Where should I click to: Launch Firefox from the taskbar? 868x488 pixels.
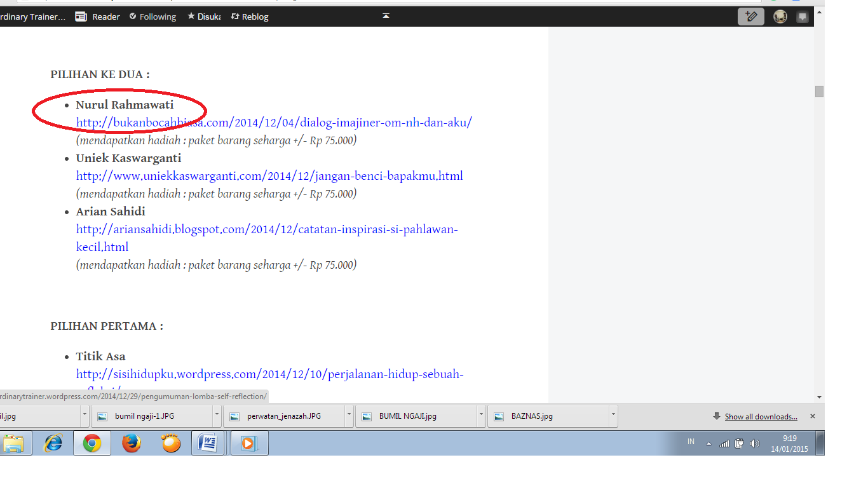(132, 443)
